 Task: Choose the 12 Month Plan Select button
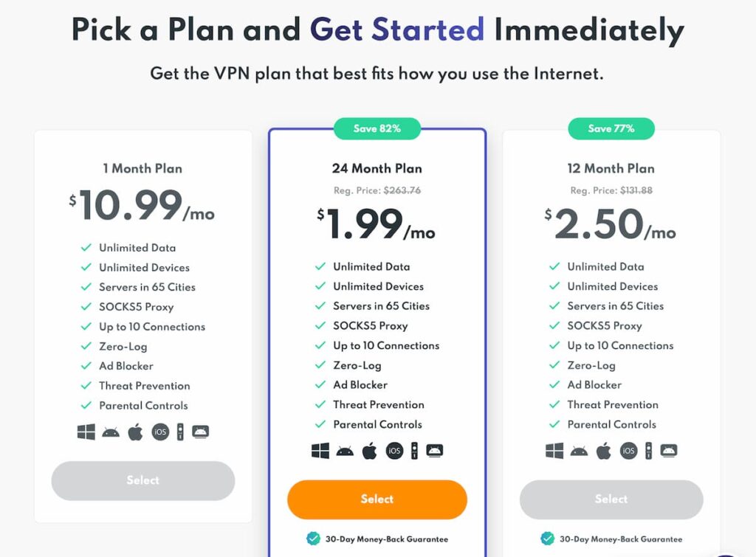click(x=611, y=499)
